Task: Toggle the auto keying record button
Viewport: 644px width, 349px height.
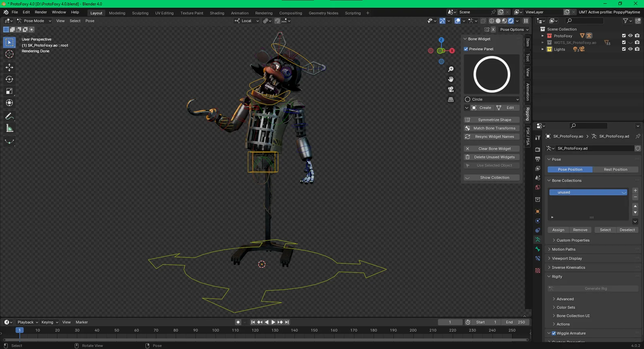Action: coord(238,322)
